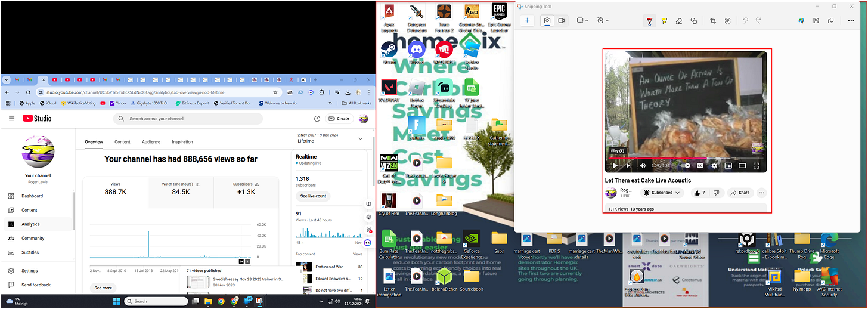Switch to the Overview analytics tab
The width and height of the screenshot is (868, 309).
coord(94,142)
